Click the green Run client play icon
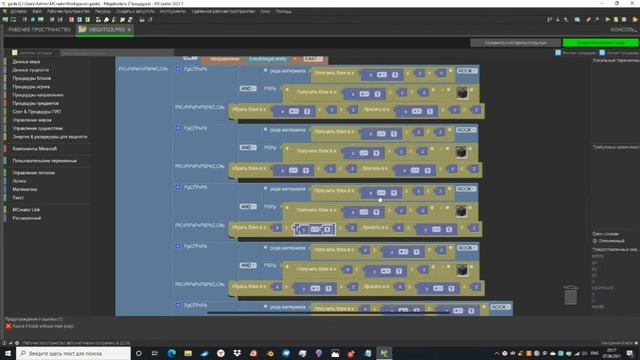This screenshot has width=640, height=360. (608, 19)
